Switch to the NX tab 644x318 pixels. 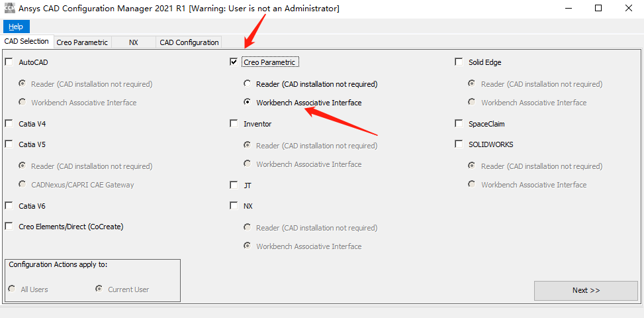pyautogui.click(x=134, y=42)
